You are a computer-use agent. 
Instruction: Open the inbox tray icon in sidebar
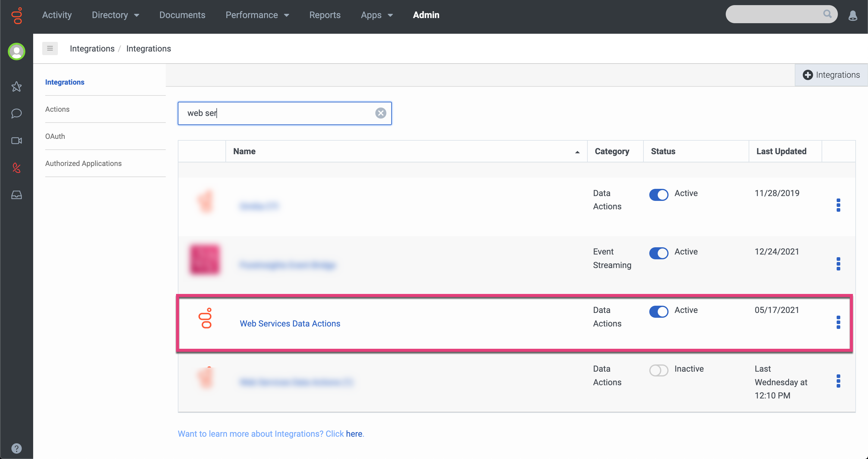click(x=16, y=195)
